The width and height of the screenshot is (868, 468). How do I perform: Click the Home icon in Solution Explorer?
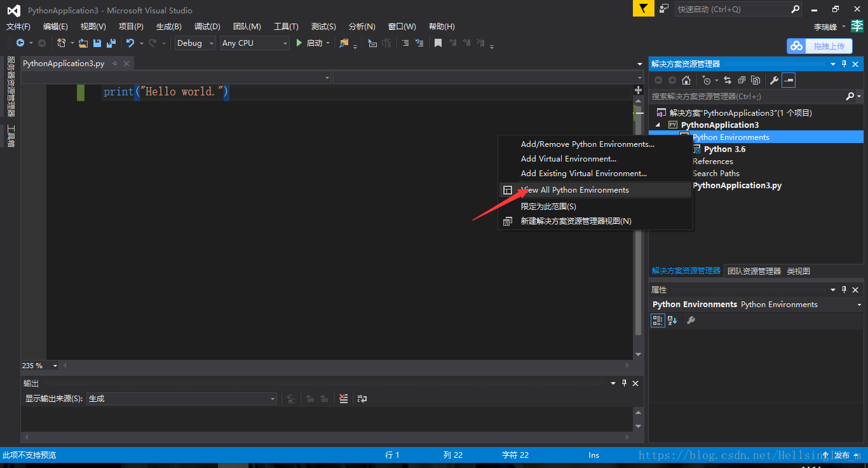(686, 80)
